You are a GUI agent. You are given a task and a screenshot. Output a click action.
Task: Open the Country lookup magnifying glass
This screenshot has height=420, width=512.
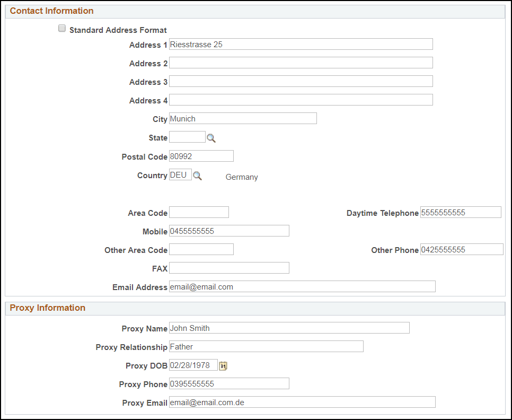point(197,176)
